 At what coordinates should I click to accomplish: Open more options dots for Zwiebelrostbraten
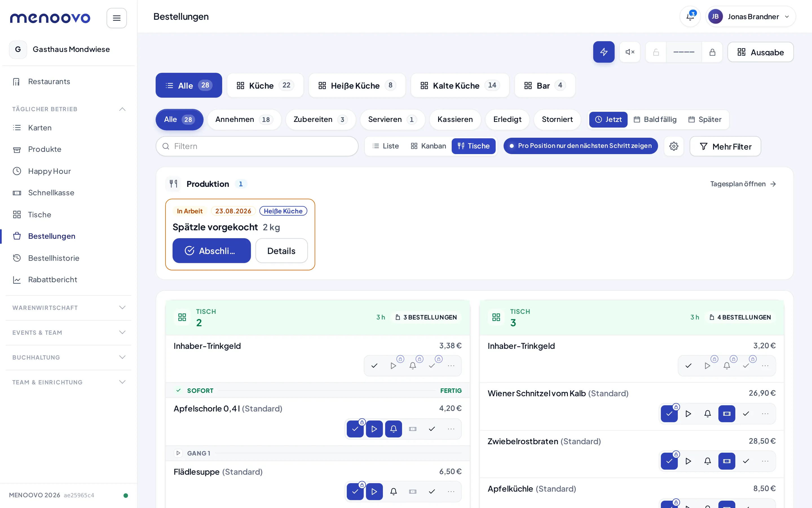pyautogui.click(x=765, y=461)
